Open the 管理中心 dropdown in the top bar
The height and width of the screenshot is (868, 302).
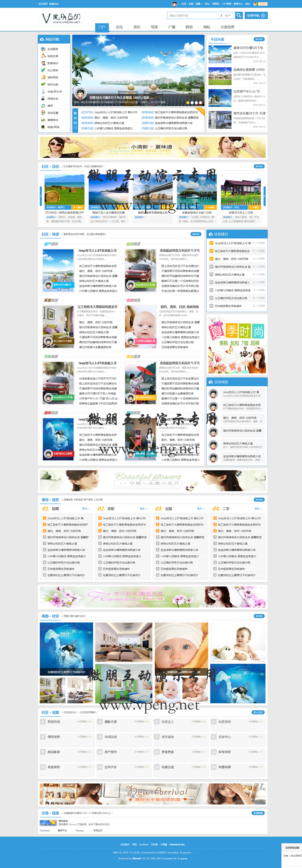point(238,4)
